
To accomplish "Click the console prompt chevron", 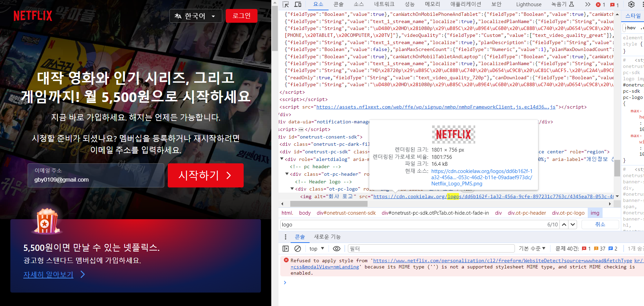I will (285, 282).
